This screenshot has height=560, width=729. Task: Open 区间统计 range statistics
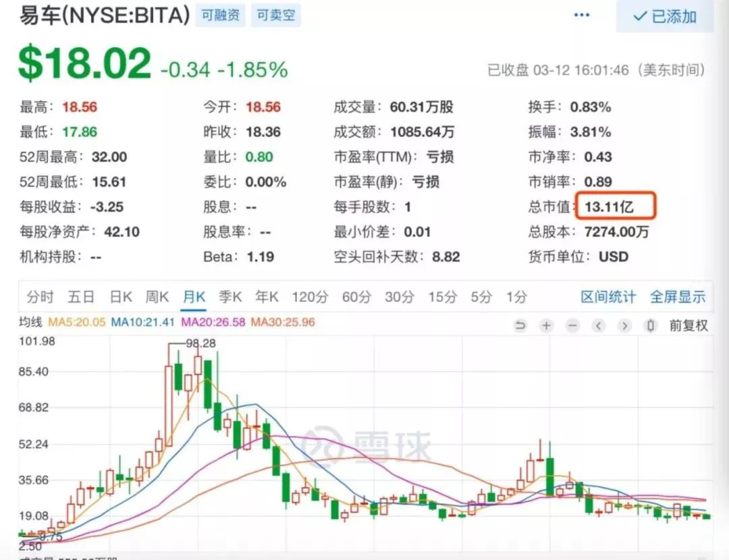point(608,296)
